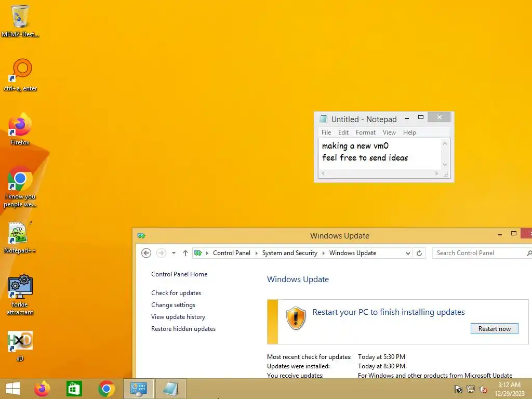This screenshot has height=399, width=532.
Task: Select the MEMZ-Dest recycle bin icon
Action: (x=20, y=20)
